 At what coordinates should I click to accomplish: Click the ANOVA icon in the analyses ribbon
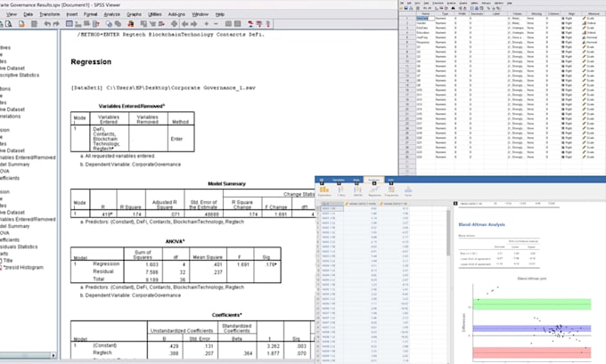[x=357, y=190]
